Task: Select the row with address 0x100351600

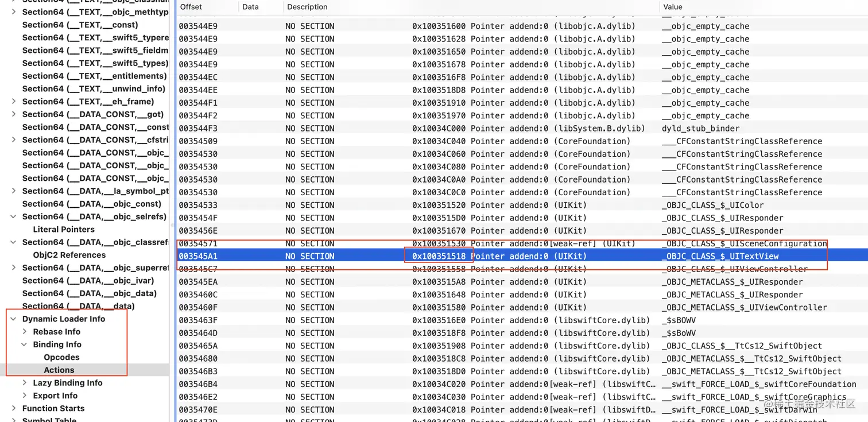Action: [522, 26]
